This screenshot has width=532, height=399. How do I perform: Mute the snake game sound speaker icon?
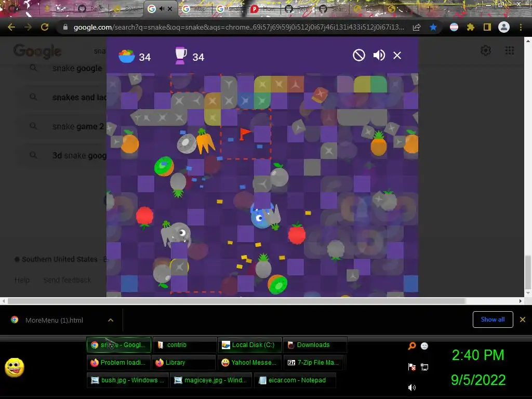pyautogui.click(x=379, y=55)
